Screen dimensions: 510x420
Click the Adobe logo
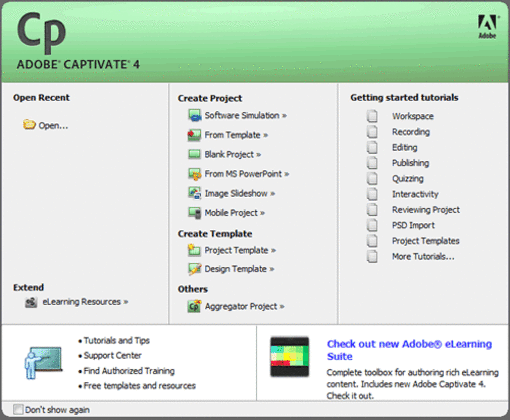(x=488, y=27)
